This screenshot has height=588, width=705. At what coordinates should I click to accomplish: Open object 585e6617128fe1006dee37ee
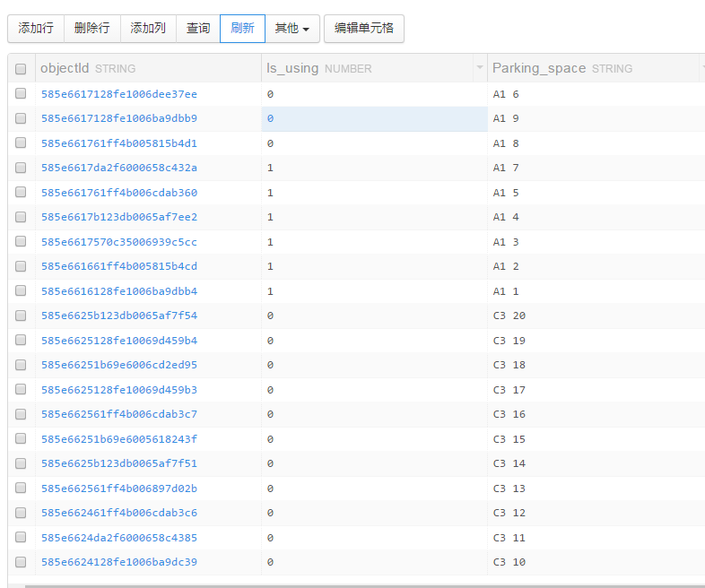pyautogui.click(x=119, y=94)
